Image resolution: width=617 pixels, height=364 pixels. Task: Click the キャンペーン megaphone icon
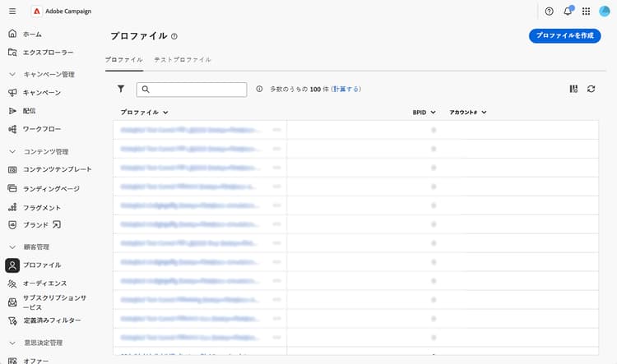coord(12,93)
